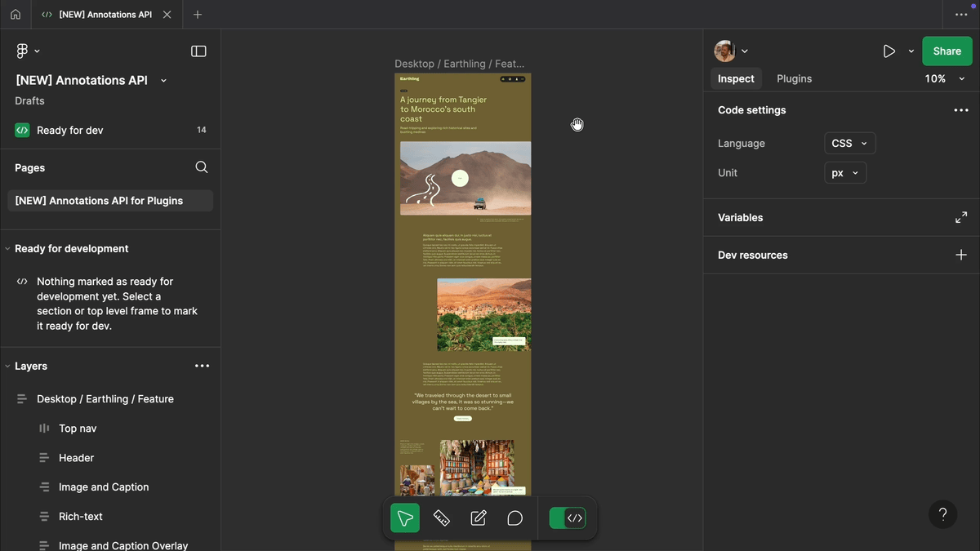Add a Dev resources link
This screenshot has width=980, height=551.
tap(961, 256)
